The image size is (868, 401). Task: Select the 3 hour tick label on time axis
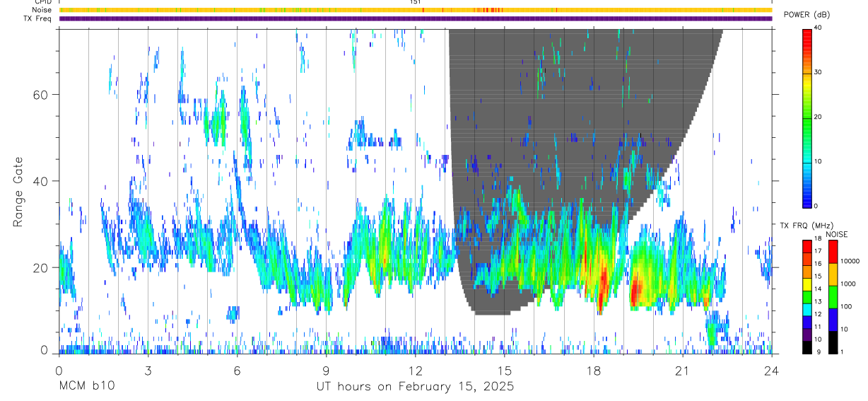click(148, 371)
